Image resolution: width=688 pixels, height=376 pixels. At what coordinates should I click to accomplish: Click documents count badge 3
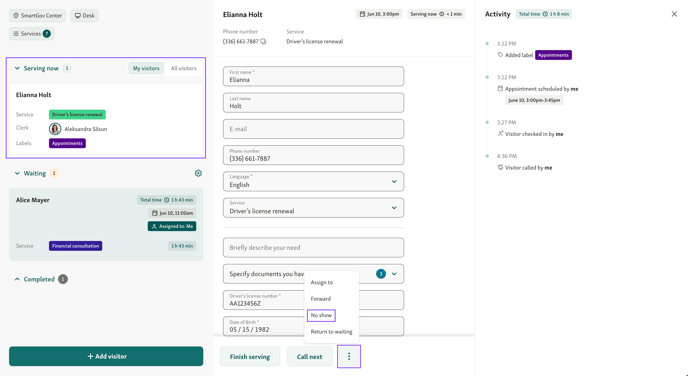(x=381, y=274)
